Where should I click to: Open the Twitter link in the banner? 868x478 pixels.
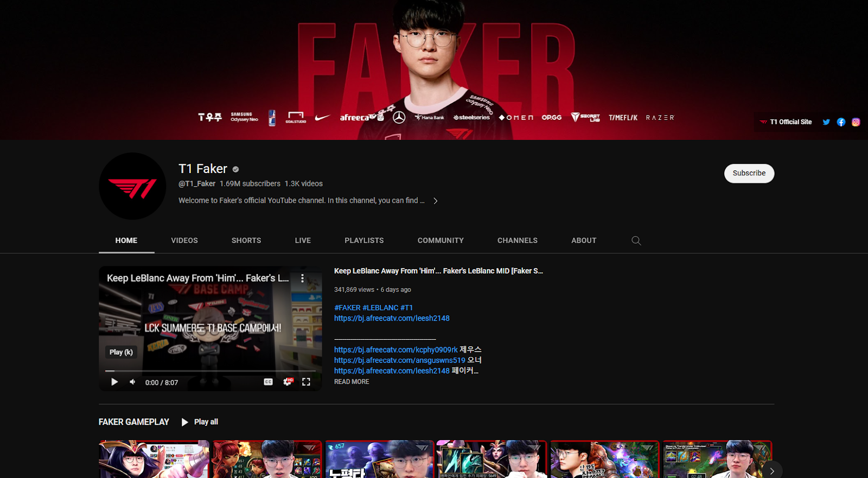[826, 122]
